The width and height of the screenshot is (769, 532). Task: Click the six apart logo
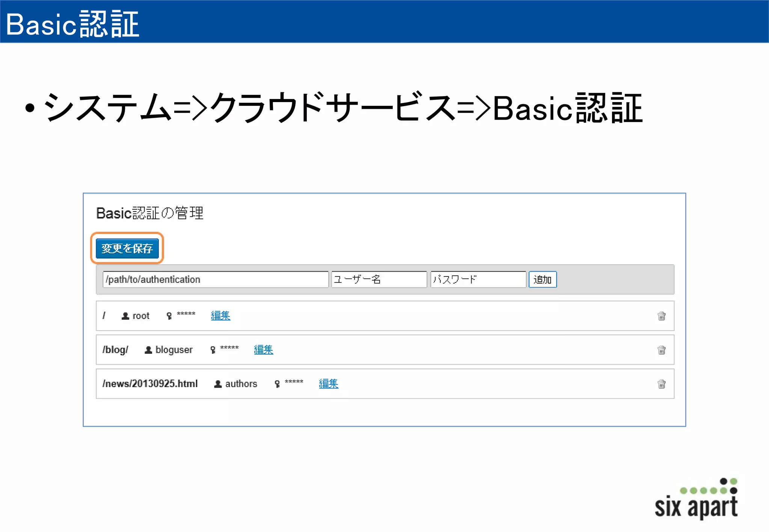(697, 499)
